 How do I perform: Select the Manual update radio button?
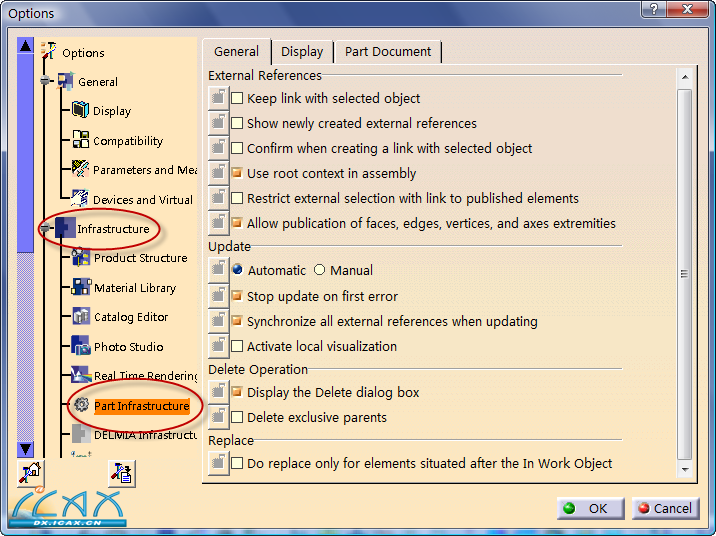(x=319, y=270)
